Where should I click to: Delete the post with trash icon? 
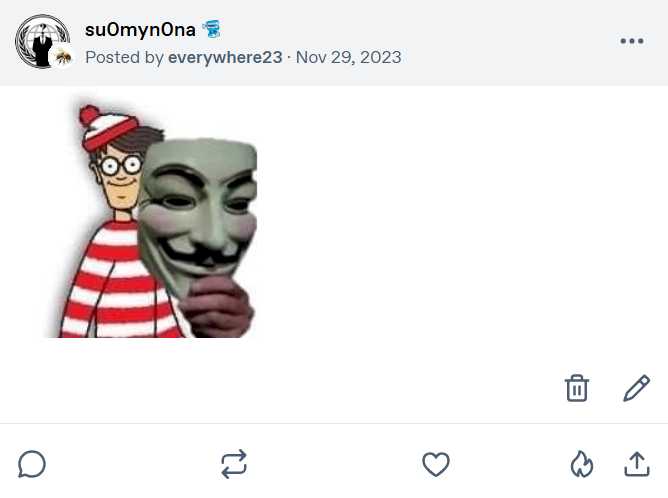click(577, 388)
